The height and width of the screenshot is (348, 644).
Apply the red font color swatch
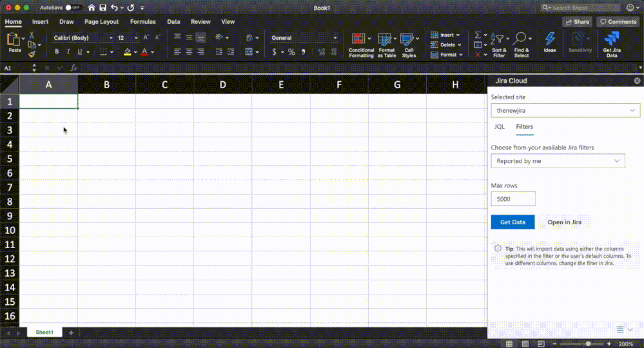pyautogui.click(x=144, y=52)
